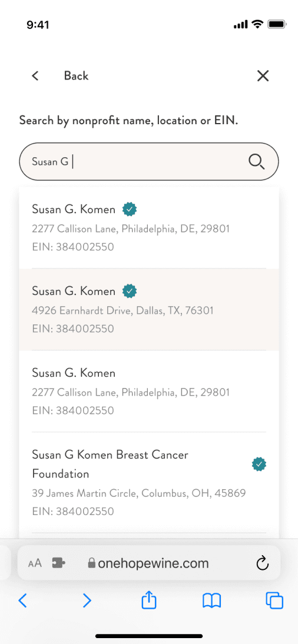Tap the back chevron arrow icon
The image size is (298, 644).
(x=35, y=75)
